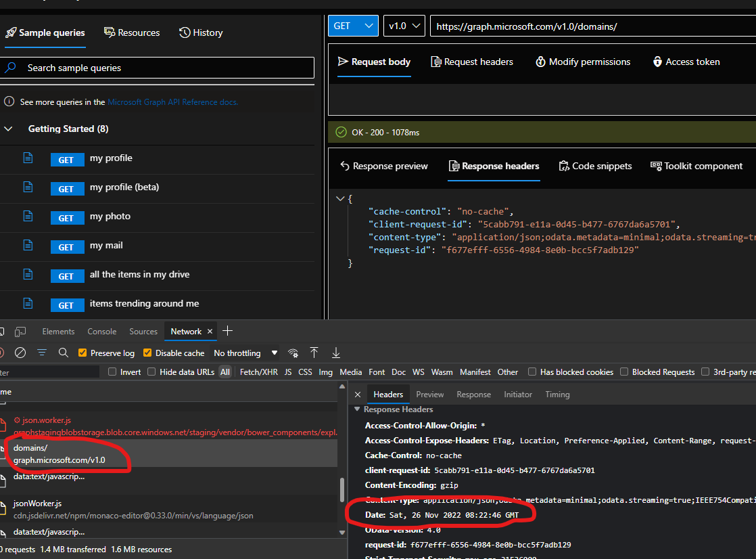The image size is (756, 559).
Task: Collapse the Getting Started section
Action: [x=8, y=129]
